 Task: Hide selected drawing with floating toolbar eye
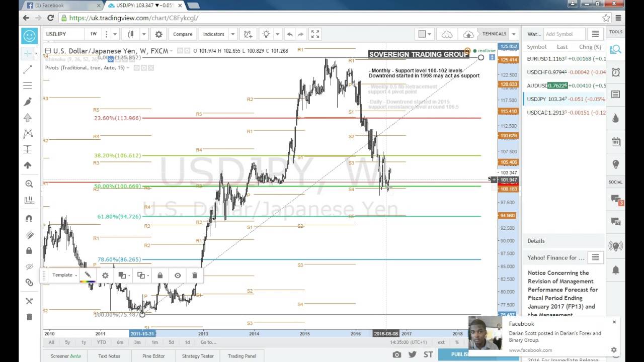(178, 276)
